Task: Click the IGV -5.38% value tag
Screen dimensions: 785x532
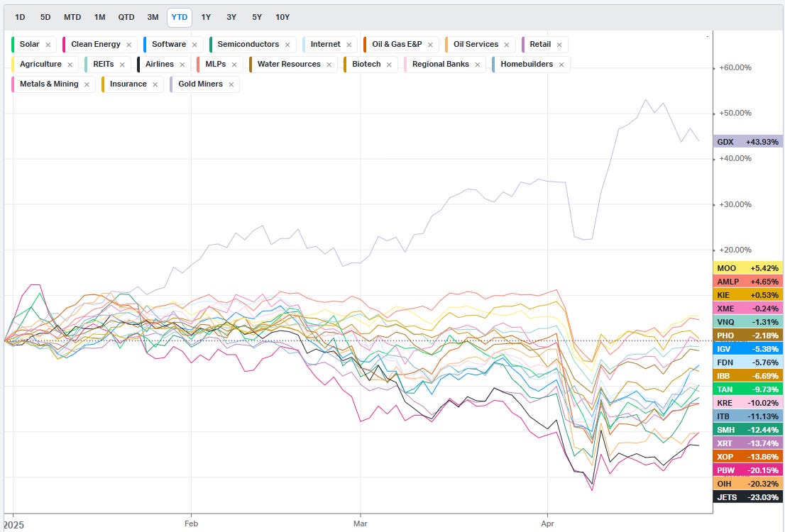Action: 748,349
